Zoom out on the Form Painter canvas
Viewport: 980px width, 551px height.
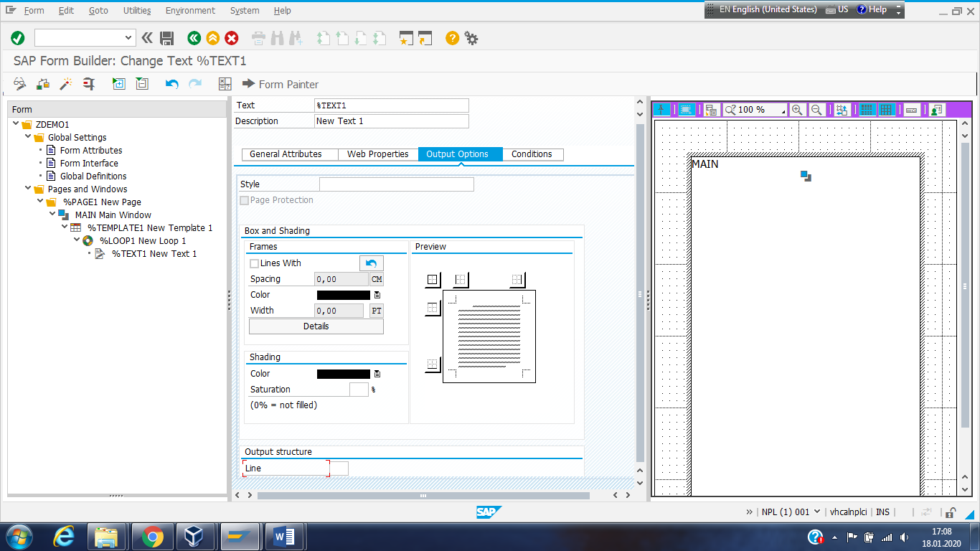(816, 110)
